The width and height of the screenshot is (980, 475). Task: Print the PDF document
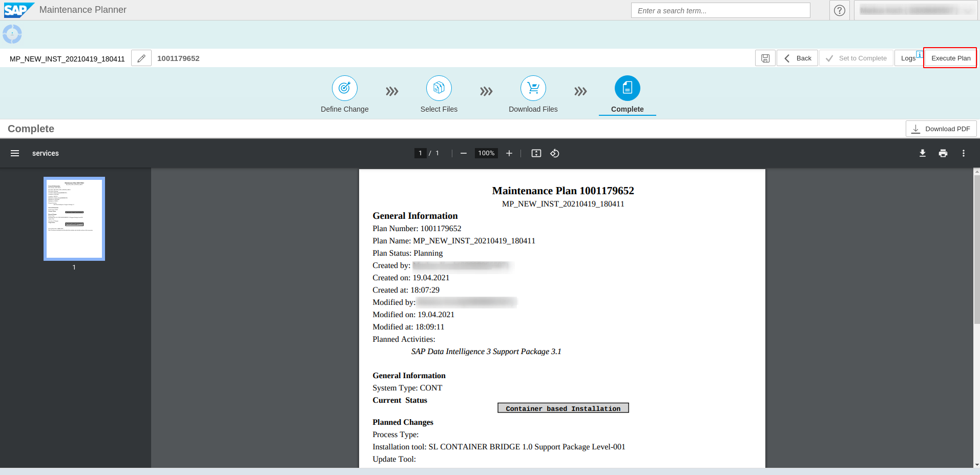(x=943, y=153)
